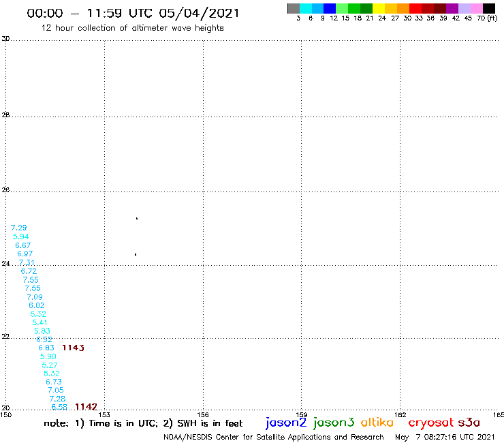Click the s3a satellite legend label
Image resolution: width=504 pixels, height=443 pixels.
coord(469,423)
